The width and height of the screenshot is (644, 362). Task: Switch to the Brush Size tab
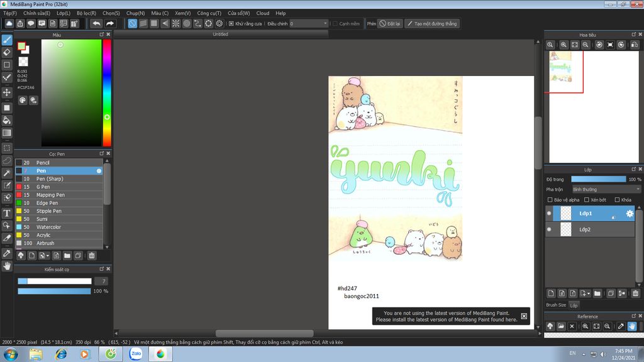(x=556, y=305)
